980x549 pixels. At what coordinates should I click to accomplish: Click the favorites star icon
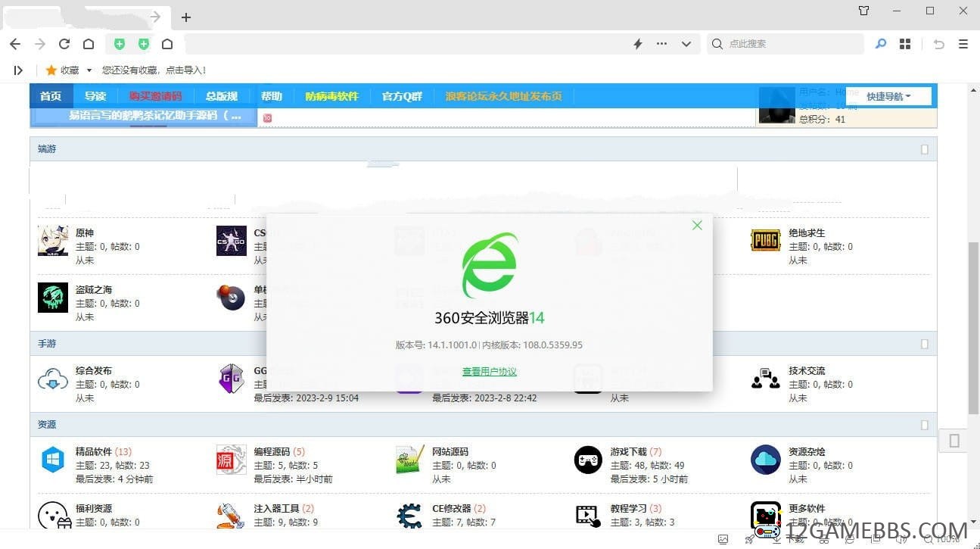tap(51, 70)
